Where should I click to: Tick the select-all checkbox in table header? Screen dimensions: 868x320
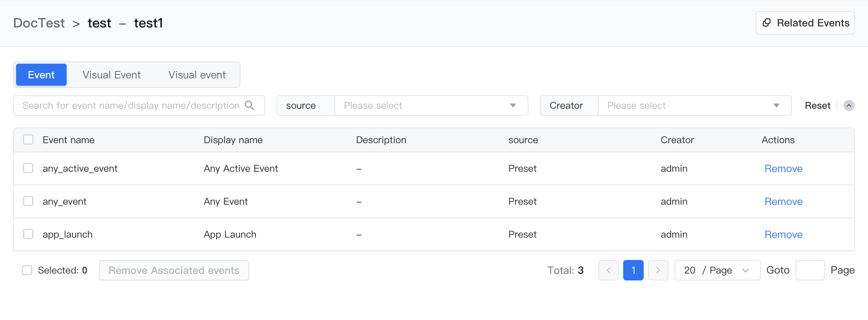(x=28, y=139)
